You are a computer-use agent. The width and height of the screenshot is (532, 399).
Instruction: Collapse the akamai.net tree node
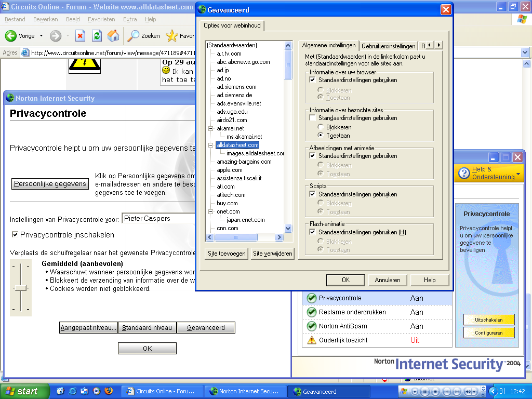point(210,128)
